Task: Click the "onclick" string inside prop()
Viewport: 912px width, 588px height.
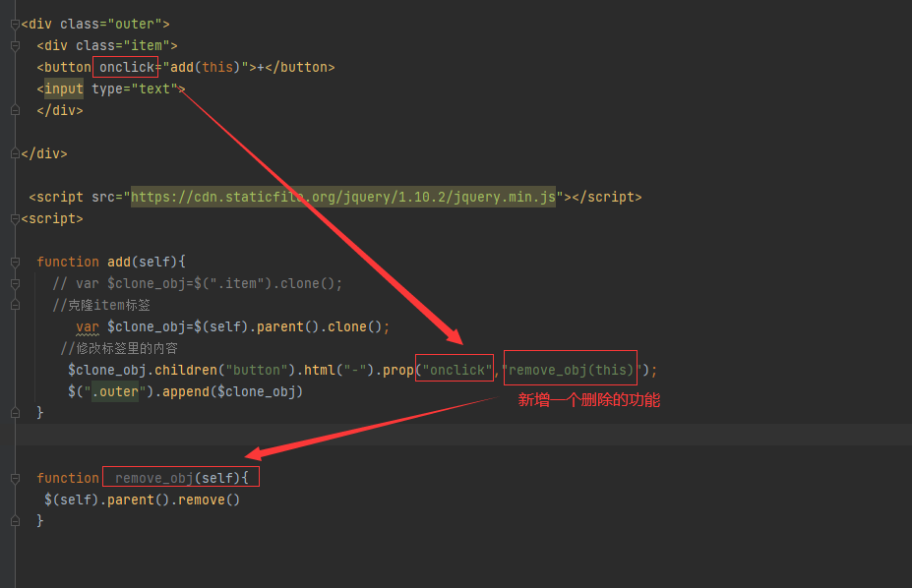Action: pyautogui.click(x=457, y=370)
